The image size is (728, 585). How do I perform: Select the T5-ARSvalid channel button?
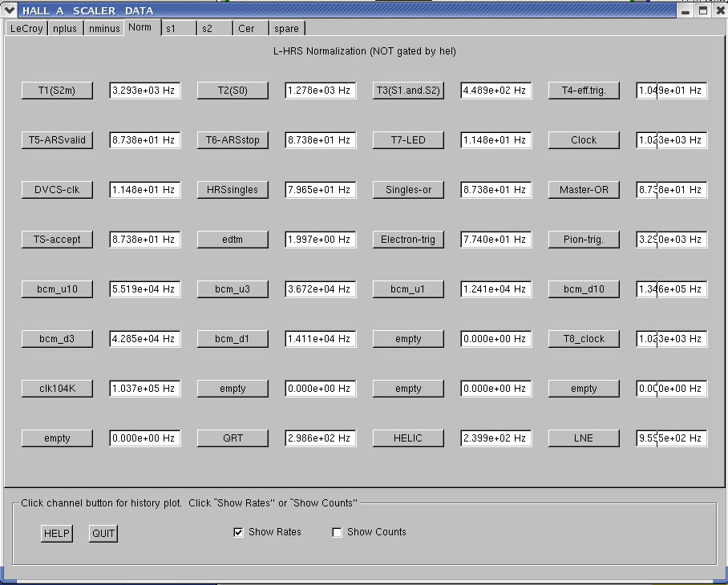click(57, 140)
